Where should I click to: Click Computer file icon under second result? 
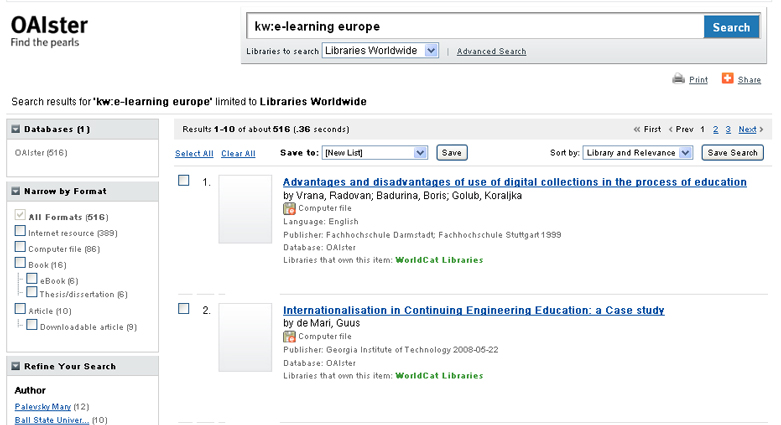(x=289, y=337)
